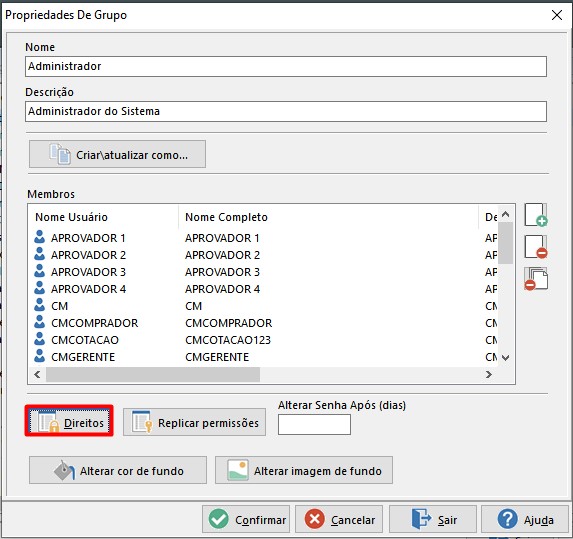Click the user icon beside APROVADOR 2
Viewport: 573px width, 539px height.
pyautogui.click(x=39, y=254)
